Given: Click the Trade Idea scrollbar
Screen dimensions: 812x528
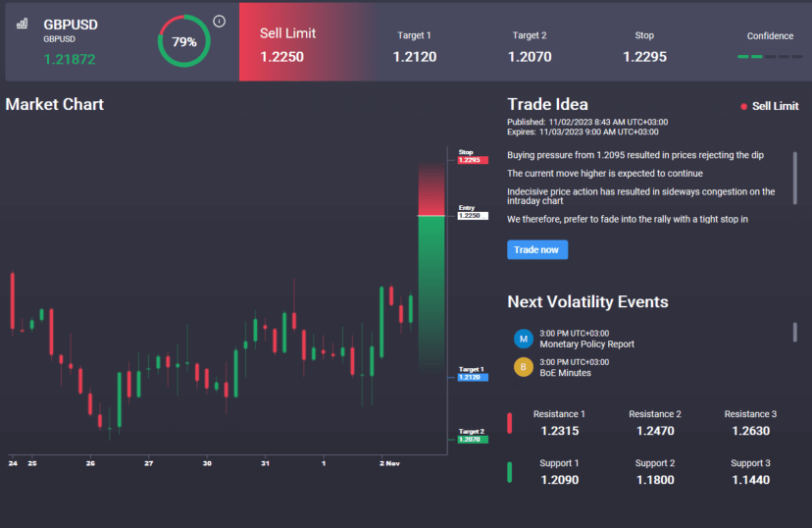Looking at the screenshot, I should coord(795,178).
